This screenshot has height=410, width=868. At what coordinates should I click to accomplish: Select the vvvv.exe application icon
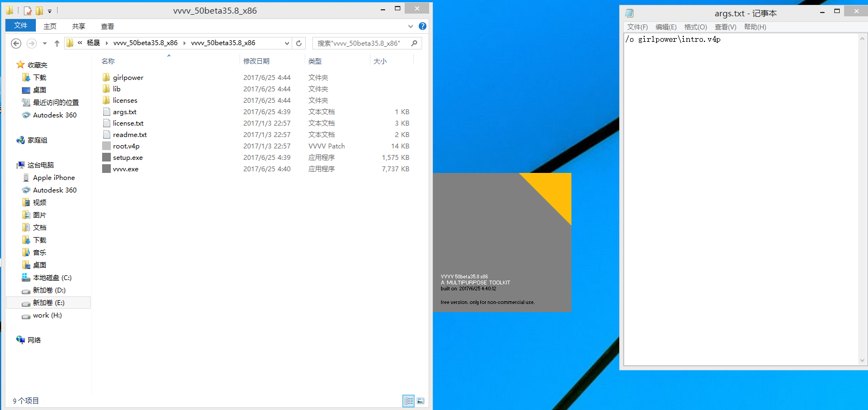106,169
